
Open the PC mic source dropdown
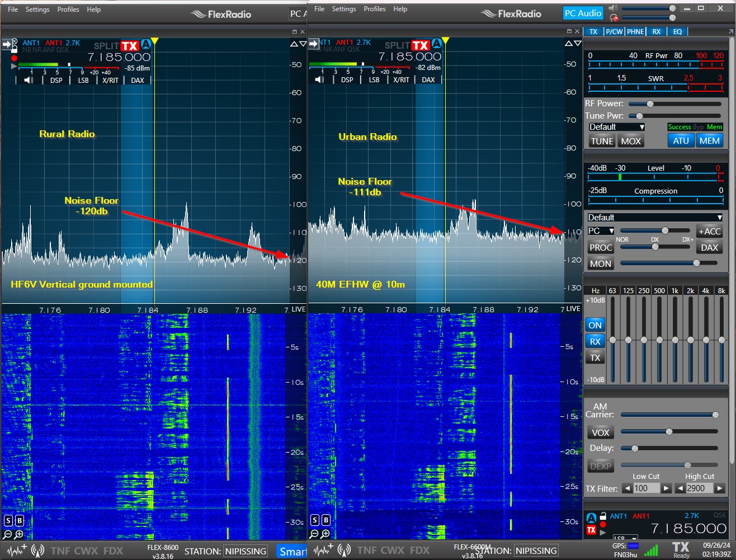601,231
